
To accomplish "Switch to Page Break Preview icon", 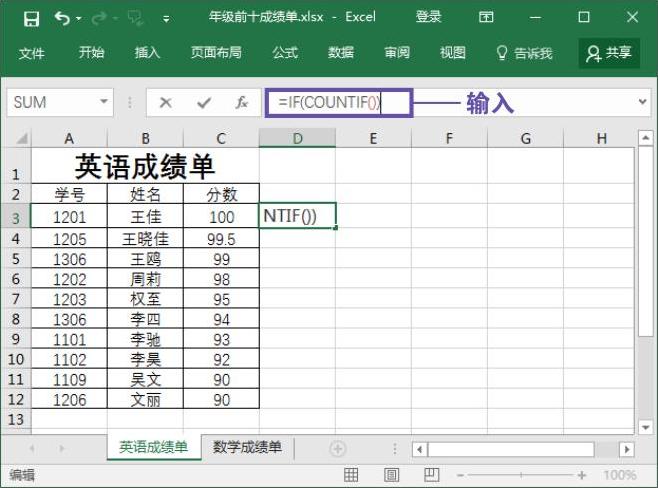I will coord(431,475).
